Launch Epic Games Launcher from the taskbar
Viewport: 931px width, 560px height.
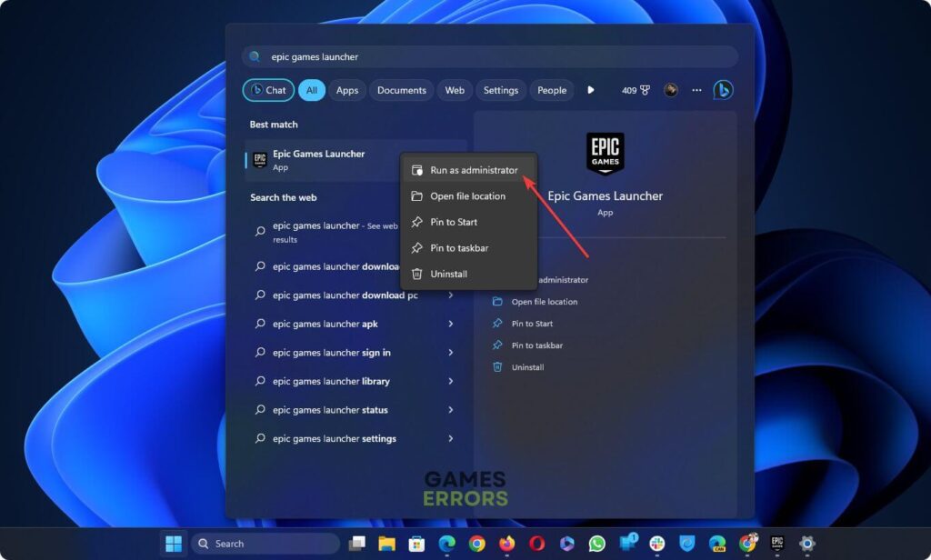tap(777, 543)
